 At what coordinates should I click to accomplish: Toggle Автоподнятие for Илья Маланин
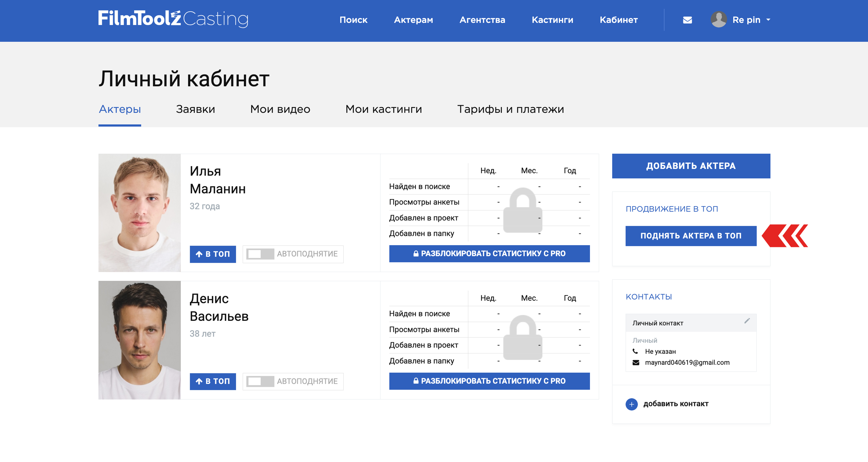[260, 254]
